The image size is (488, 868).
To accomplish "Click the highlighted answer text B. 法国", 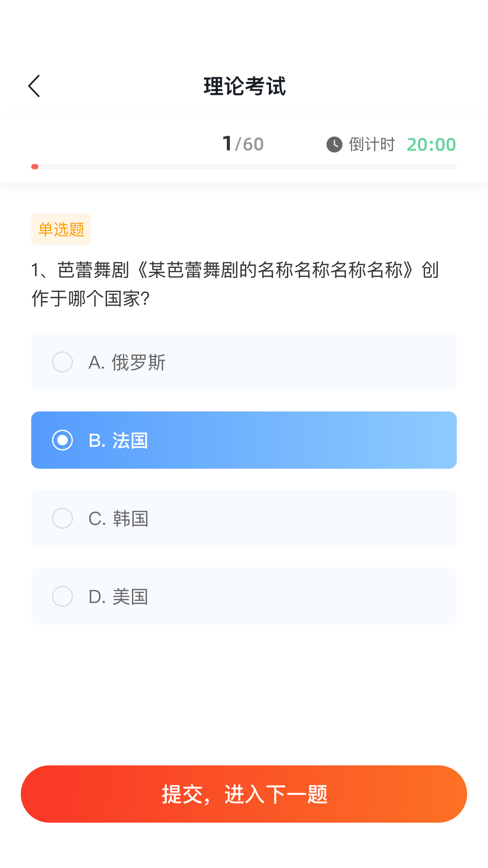I will coord(118,441).
